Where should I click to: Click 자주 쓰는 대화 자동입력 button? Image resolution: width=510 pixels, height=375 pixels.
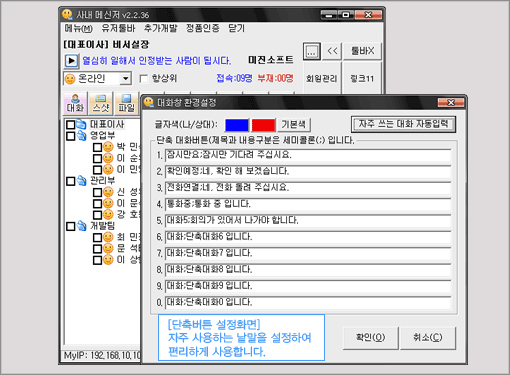[x=403, y=124]
